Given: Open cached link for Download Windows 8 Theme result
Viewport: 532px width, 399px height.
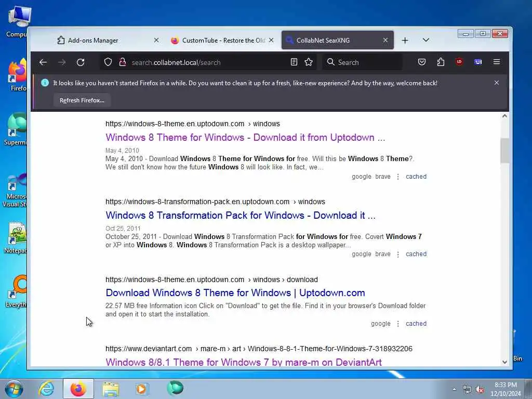Looking at the screenshot, I should [416, 324].
